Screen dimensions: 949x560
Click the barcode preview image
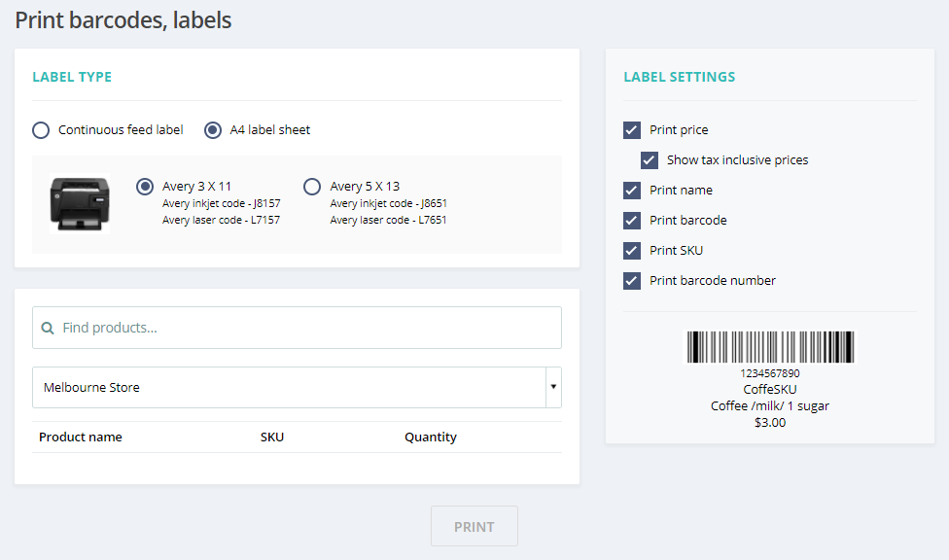tap(770, 347)
